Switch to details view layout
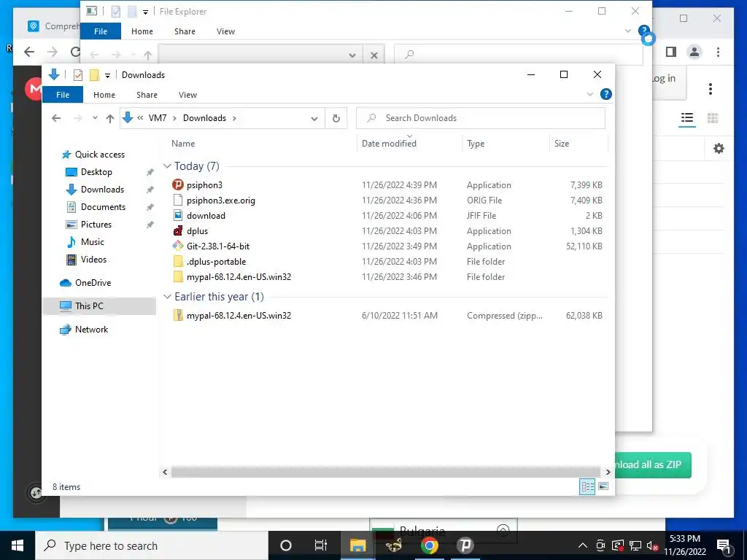Viewport: 747px width, 560px height. [587, 486]
